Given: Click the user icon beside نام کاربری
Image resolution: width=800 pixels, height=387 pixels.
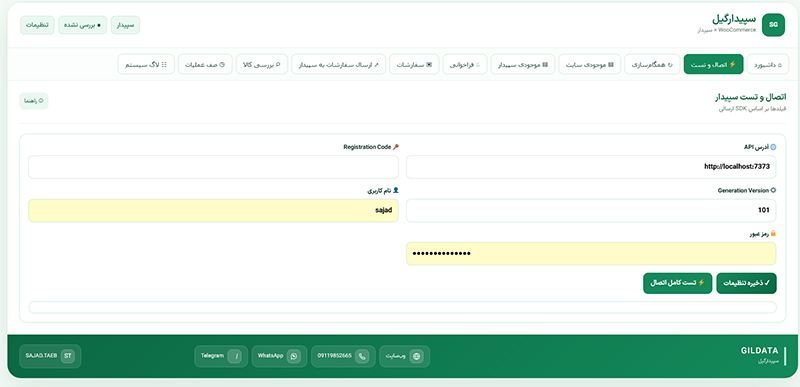Looking at the screenshot, I should 396,190.
